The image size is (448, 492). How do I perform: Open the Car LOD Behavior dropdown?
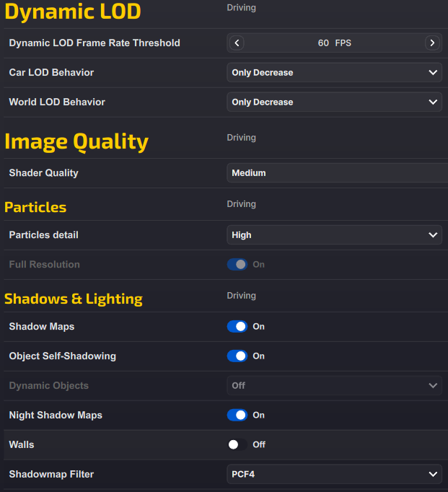click(x=334, y=73)
